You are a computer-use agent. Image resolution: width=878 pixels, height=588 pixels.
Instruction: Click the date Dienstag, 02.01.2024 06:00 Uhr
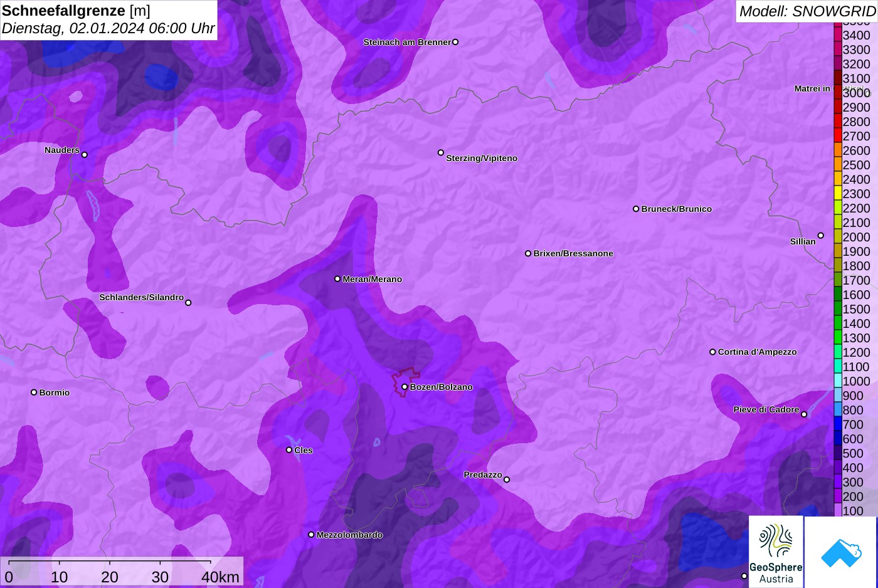(x=108, y=28)
